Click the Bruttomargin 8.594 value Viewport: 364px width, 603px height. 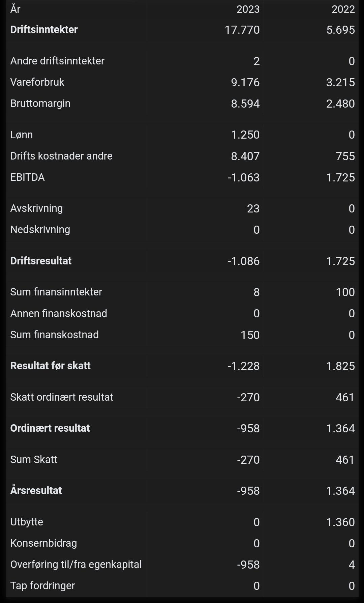(x=245, y=104)
